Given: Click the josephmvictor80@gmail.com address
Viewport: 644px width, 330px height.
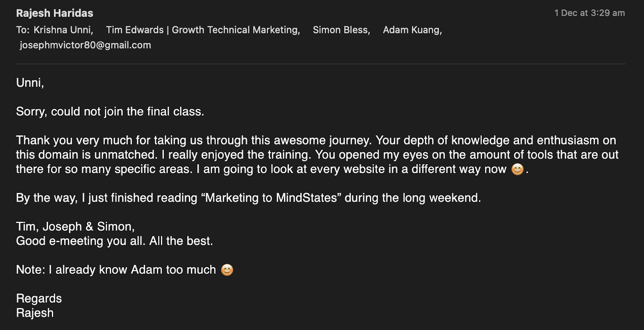Looking at the screenshot, I should pyautogui.click(x=85, y=45).
